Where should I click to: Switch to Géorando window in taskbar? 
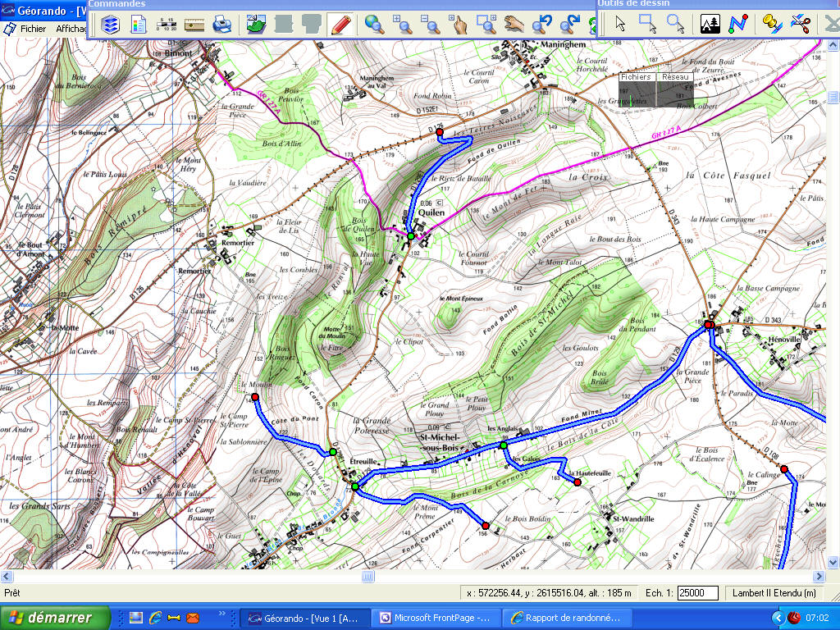point(304,619)
